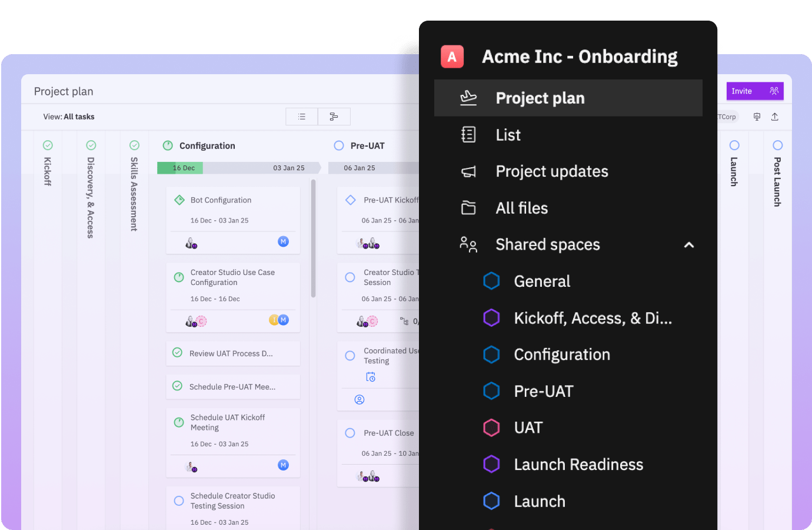Viewport: 812px width, 530px height.
Task: Click the Shared spaces people icon
Action: point(468,244)
